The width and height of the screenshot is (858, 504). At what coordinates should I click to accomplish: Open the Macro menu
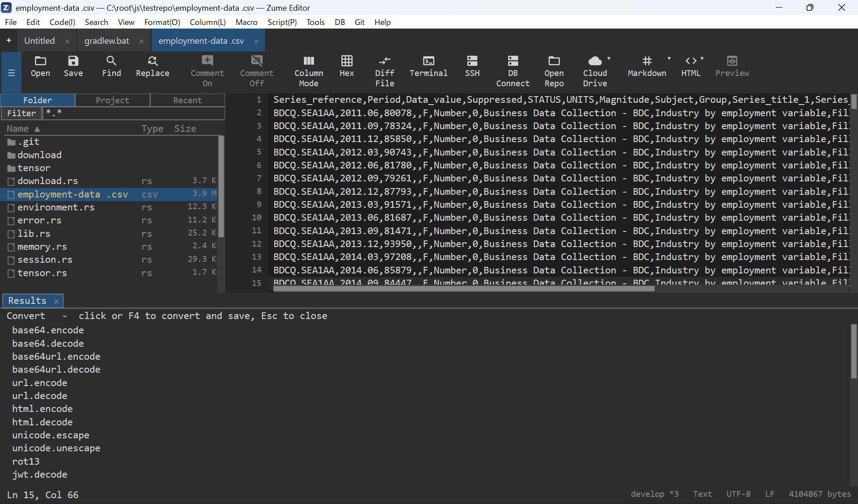[247, 22]
